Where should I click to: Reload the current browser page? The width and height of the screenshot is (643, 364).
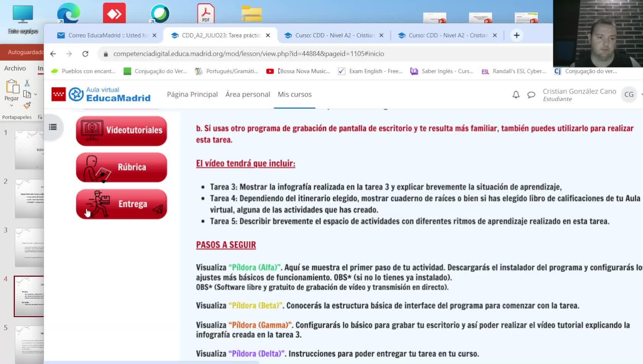tap(85, 54)
